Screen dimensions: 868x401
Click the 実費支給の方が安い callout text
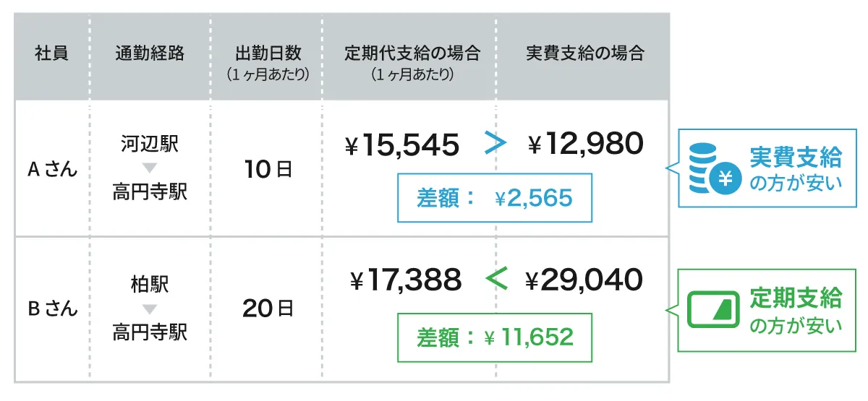796,169
